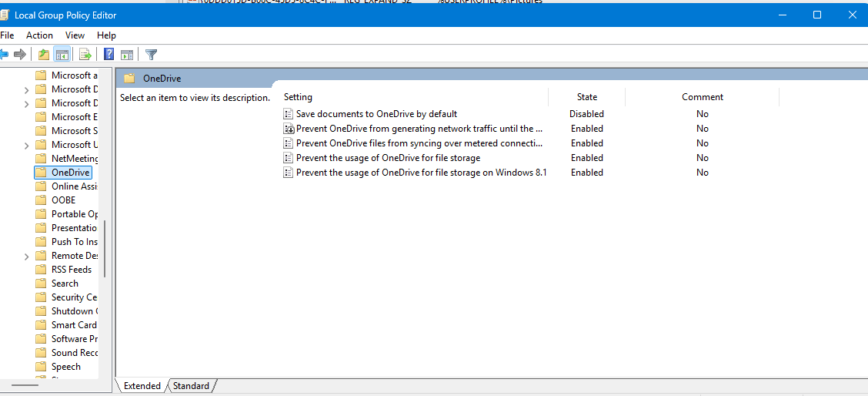This screenshot has height=396, width=868.
Task: Select the Push To Ins... tree folder
Action: tap(67, 242)
